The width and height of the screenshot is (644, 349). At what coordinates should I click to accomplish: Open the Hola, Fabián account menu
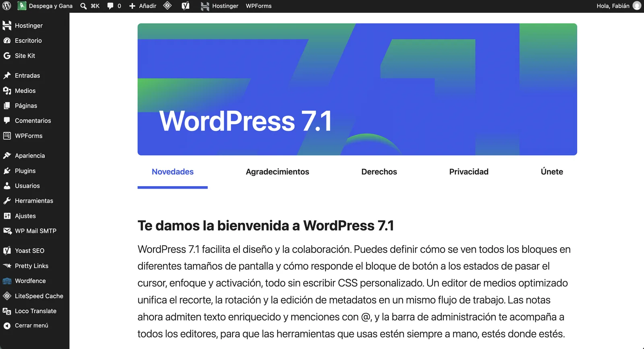(x=613, y=6)
